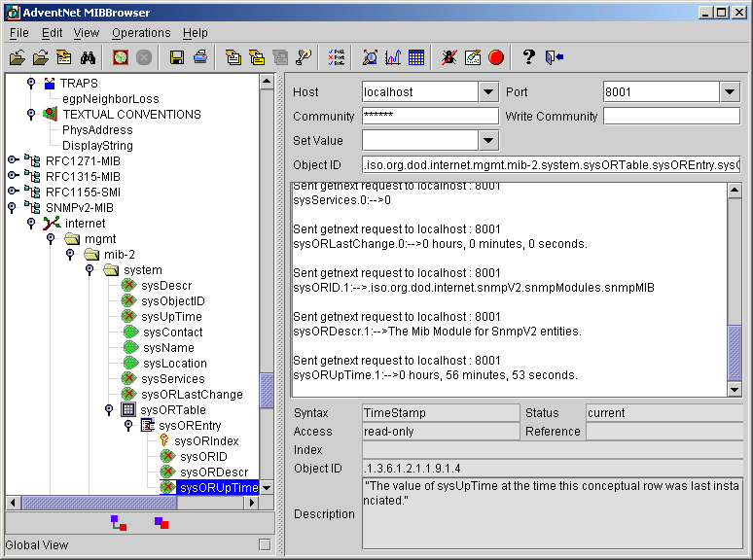Click the SNMP Get operation icon

click(233, 57)
